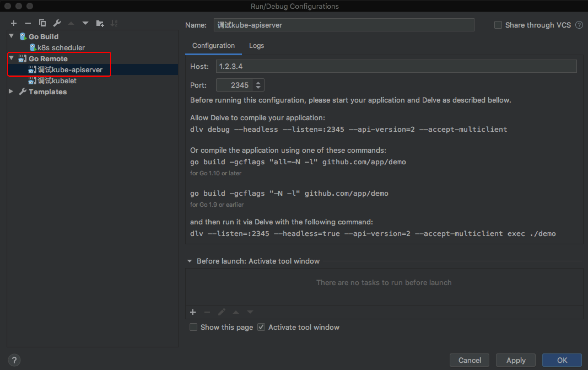Uncheck the Activate tool window checkbox
The height and width of the screenshot is (370, 588).
point(261,327)
